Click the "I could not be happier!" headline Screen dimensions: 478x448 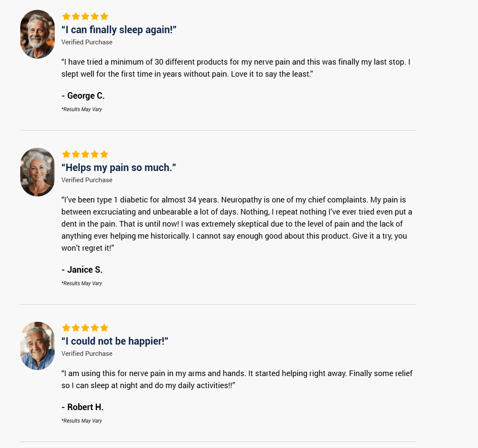115,341
